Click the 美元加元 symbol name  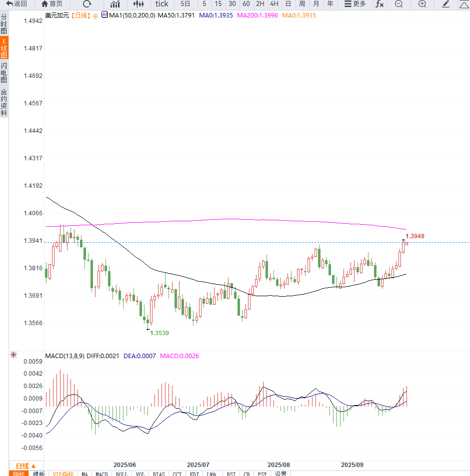click(57, 15)
